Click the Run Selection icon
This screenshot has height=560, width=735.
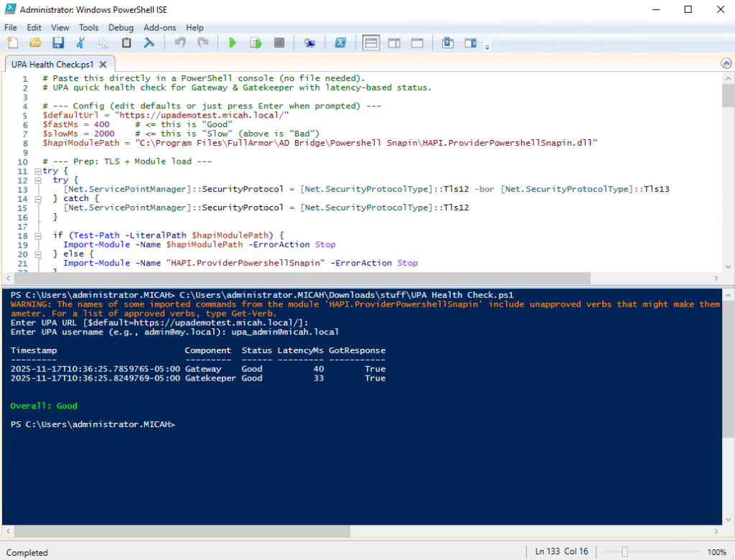click(x=256, y=43)
